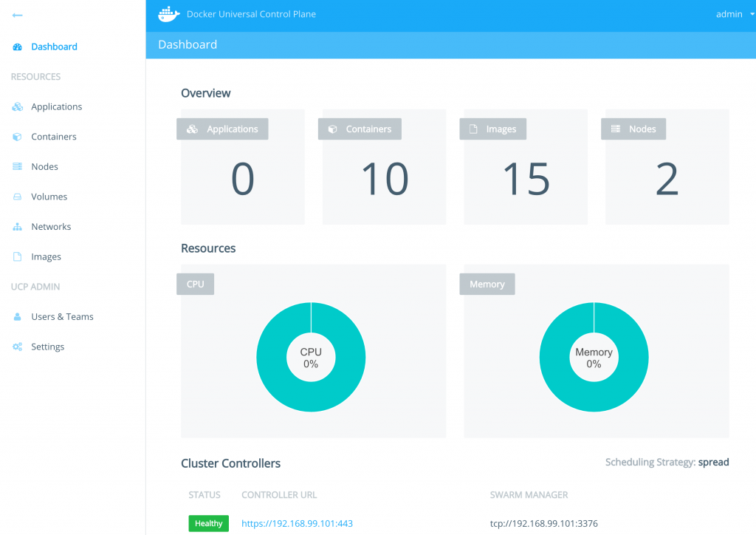756x535 pixels.
Task: Click the Users & Teams person icon
Action: pyautogui.click(x=18, y=317)
